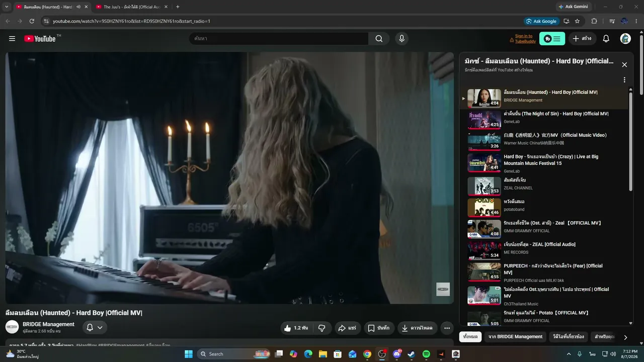Open the Chrome extensions puzzle icon
The image size is (644, 362).
594,21
